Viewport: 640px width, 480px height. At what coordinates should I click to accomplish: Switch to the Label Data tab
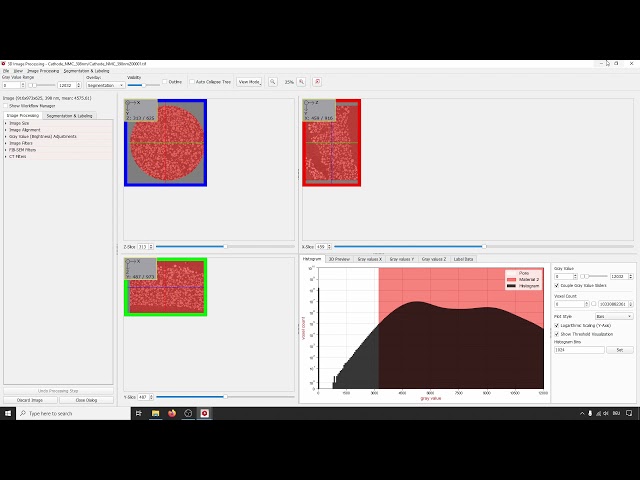pos(463,259)
